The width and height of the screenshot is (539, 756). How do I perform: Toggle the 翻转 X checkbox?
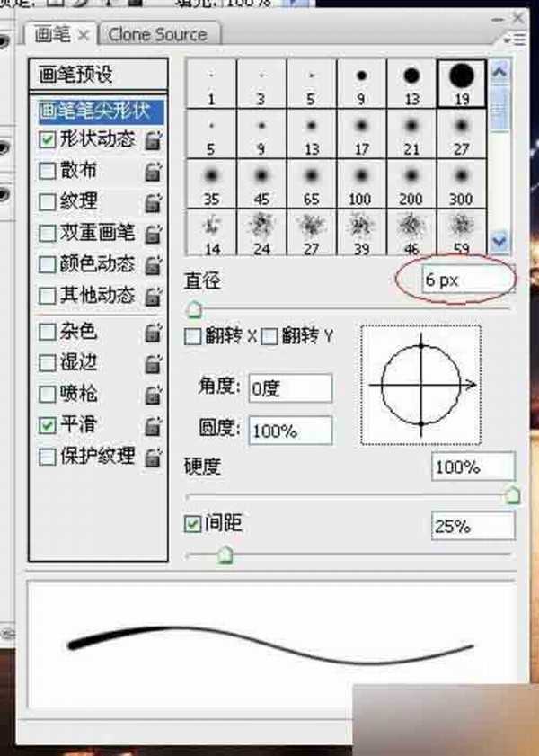(x=192, y=336)
